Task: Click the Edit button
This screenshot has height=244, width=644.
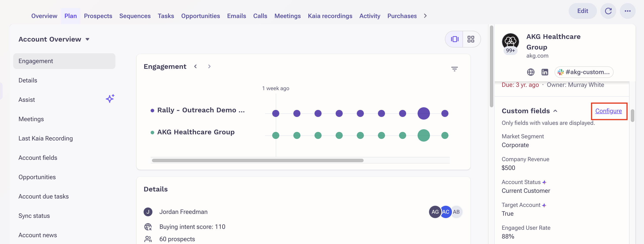Action: tap(583, 11)
